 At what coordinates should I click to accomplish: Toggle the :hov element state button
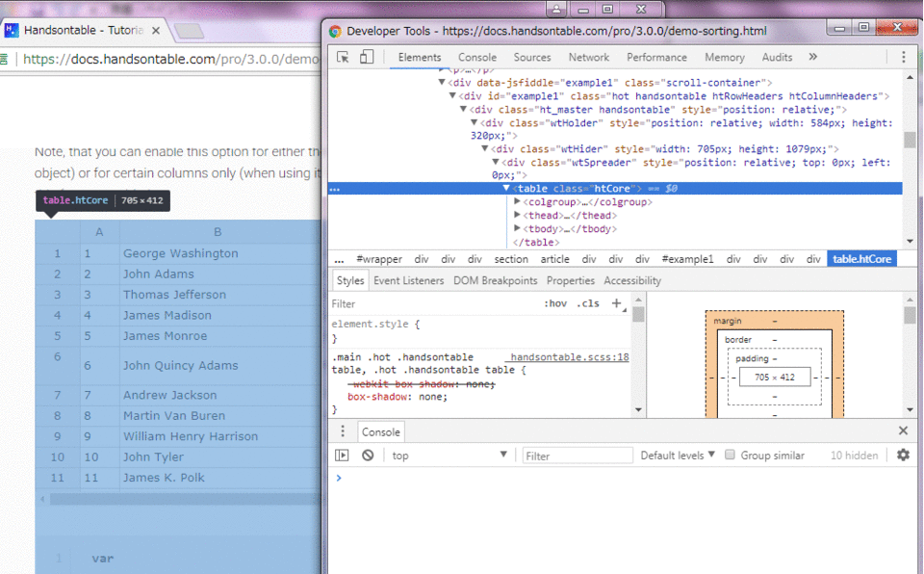pos(555,303)
